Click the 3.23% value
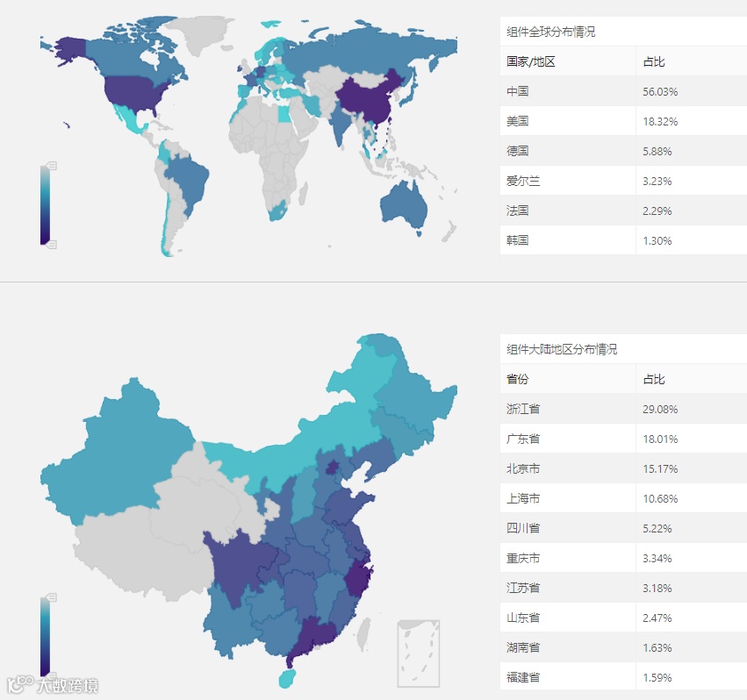This screenshot has height=700, width=747. [657, 181]
